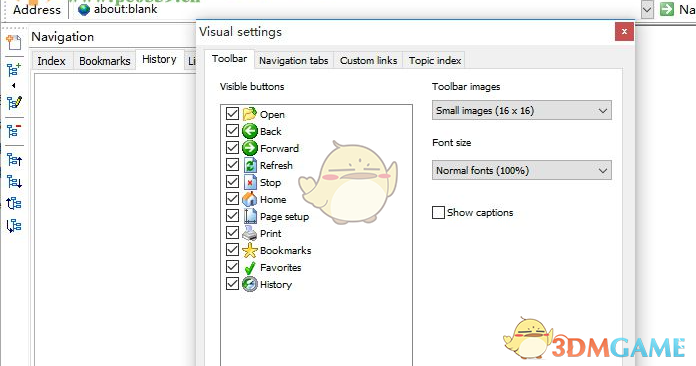Uncheck the Forward button checkbox
696x366 pixels.
click(x=232, y=147)
